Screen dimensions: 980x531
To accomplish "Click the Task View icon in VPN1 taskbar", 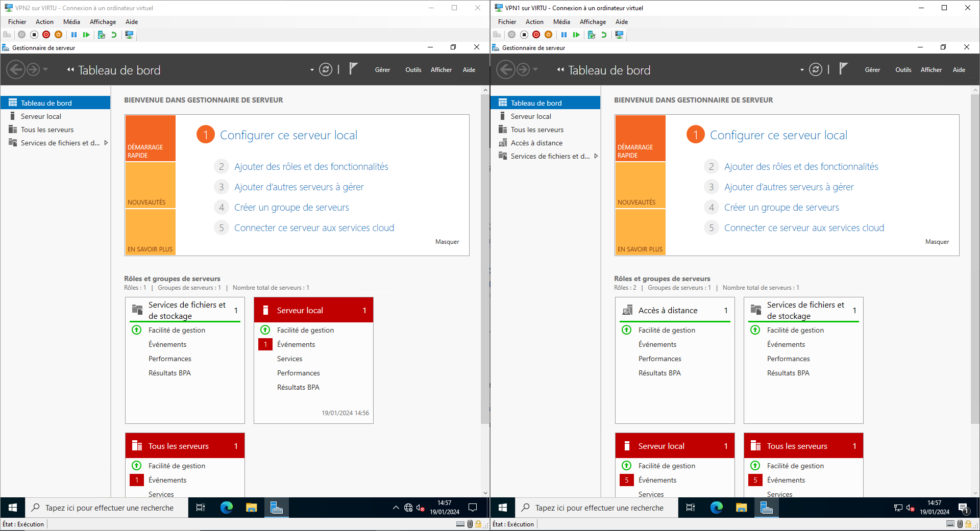I will pyautogui.click(x=690, y=508).
